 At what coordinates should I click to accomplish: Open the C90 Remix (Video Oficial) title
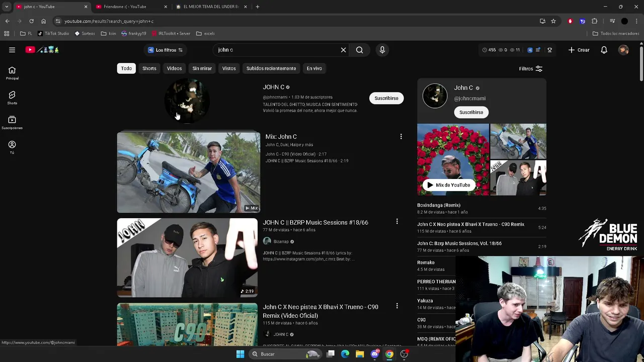[320, 311]
